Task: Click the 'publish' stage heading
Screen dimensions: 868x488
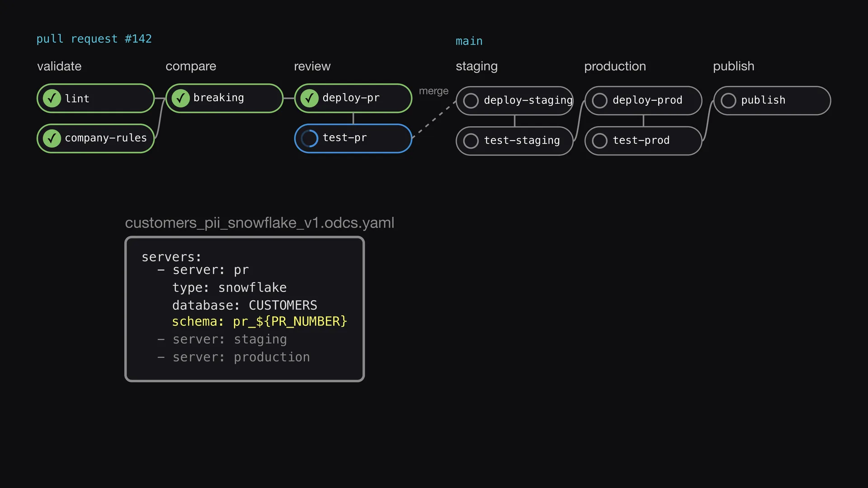Action: click(x=733, y=66)
